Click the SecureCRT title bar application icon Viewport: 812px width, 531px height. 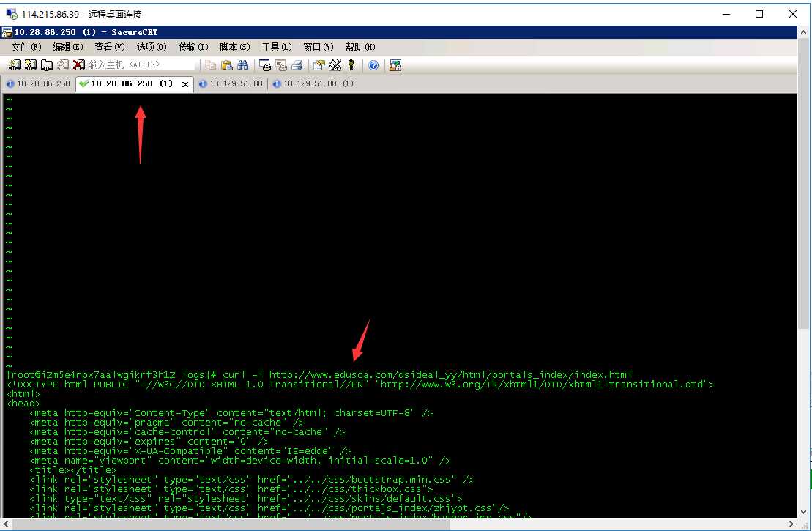pyautogui.click(x=7, y=32)
